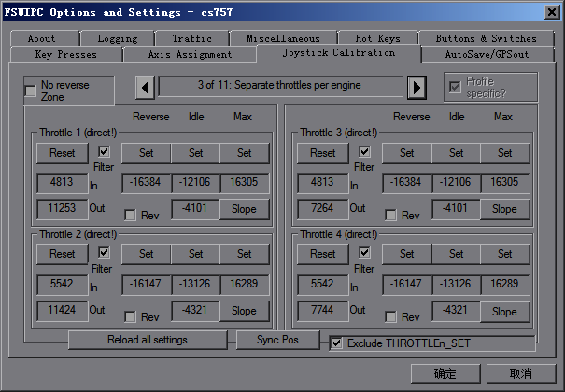Switch to the Logging tab
Image resolution: width=565 pixels, height=392 pixels.
tap(118, 38)
